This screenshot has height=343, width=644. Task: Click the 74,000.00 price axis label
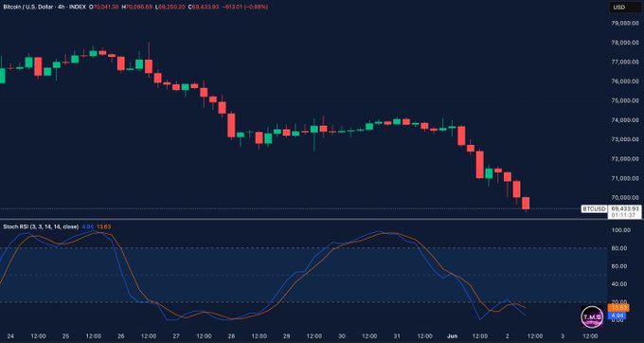click(x=625, y=120)
